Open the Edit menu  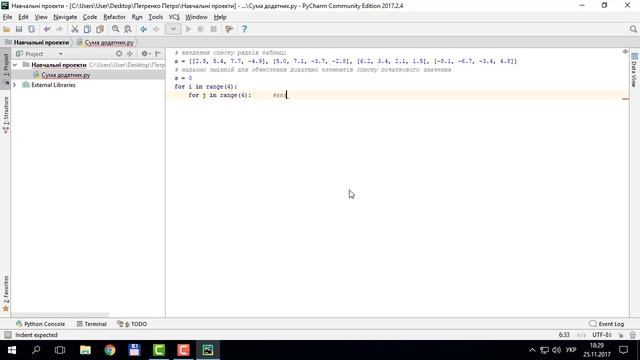pos(23,17)
